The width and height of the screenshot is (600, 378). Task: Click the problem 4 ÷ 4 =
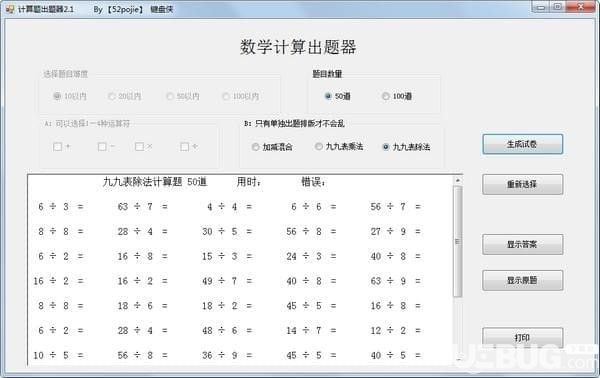tap(230, 207)
